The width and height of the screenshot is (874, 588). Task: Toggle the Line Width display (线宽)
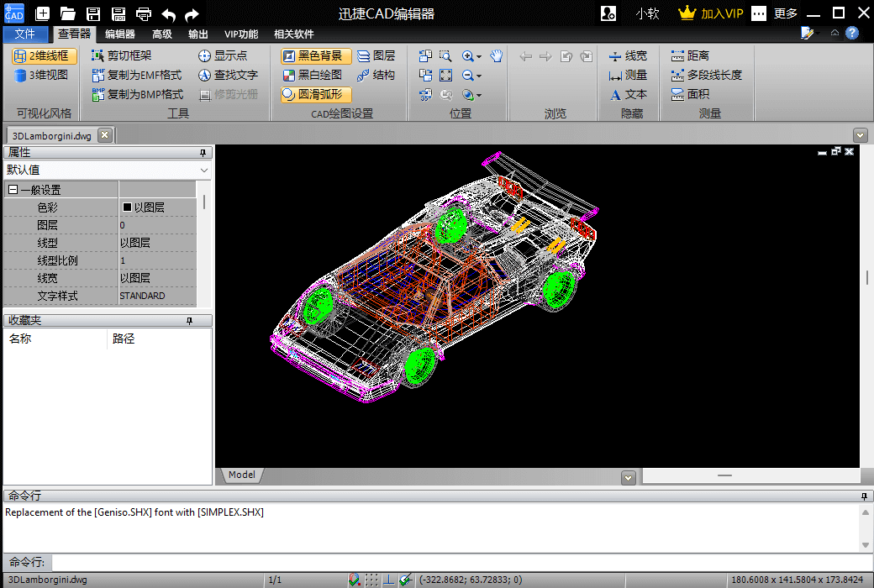tap(629, 55)
